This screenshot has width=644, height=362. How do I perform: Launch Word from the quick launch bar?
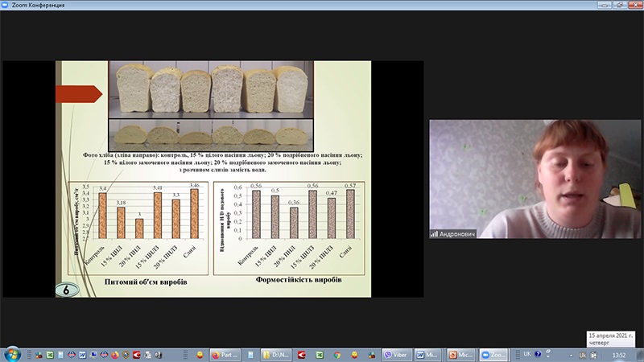[x=83, y=355]
